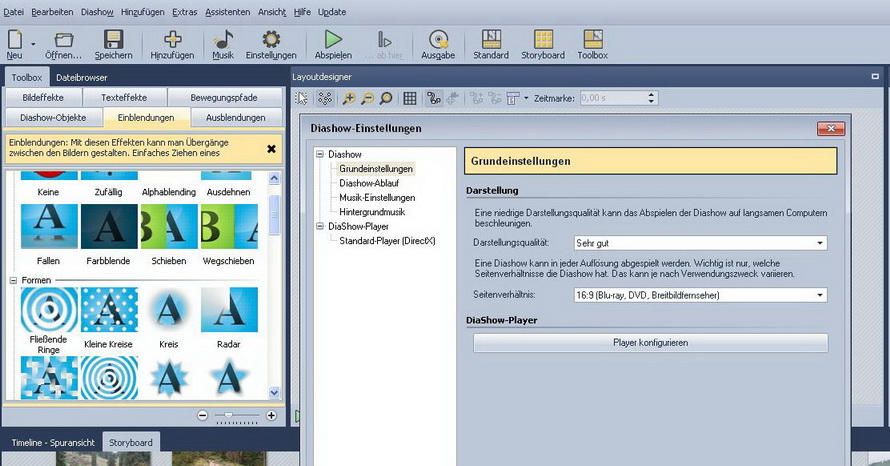
Task: Select the Radar transition thumbnail
Action: (229, 311)
